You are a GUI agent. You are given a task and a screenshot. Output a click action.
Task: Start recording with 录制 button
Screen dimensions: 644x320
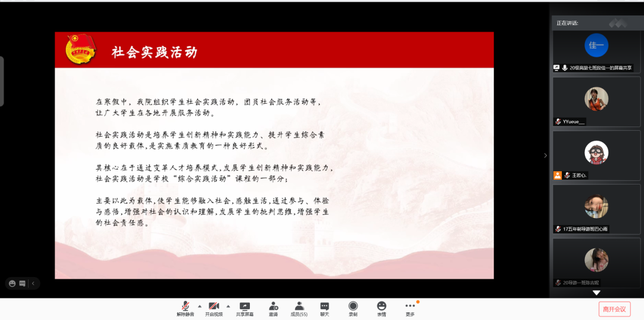[x=353, y=308]
